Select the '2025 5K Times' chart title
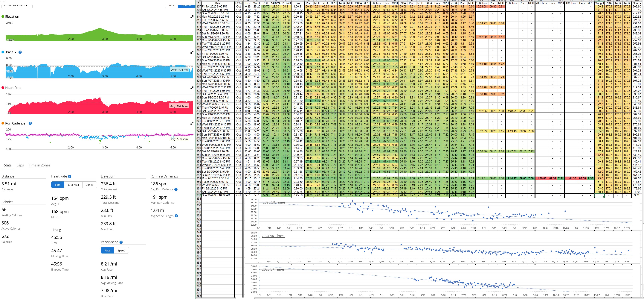This screenshot has width=644, height=299. pyautogui.click(x=273, y=269)
